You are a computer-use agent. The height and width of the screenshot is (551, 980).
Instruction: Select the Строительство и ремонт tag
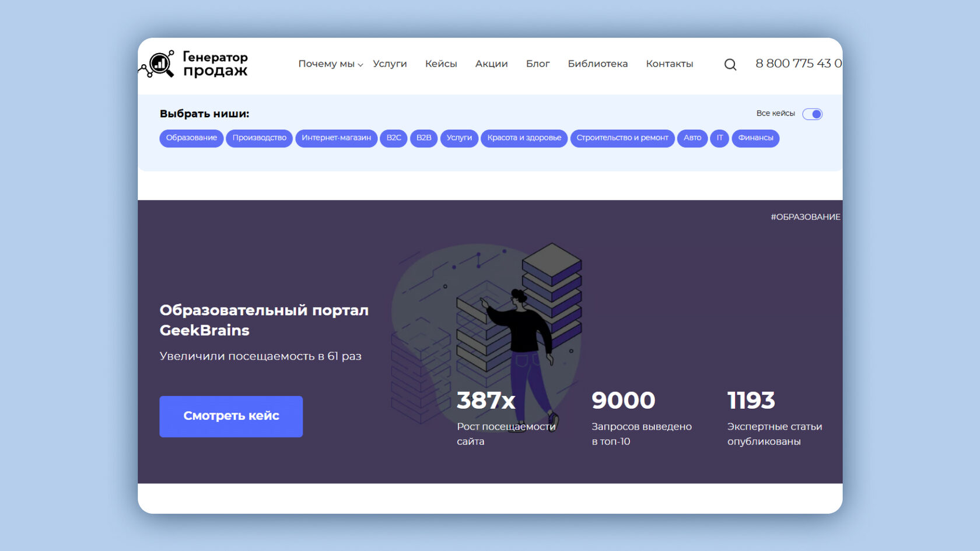622,138
